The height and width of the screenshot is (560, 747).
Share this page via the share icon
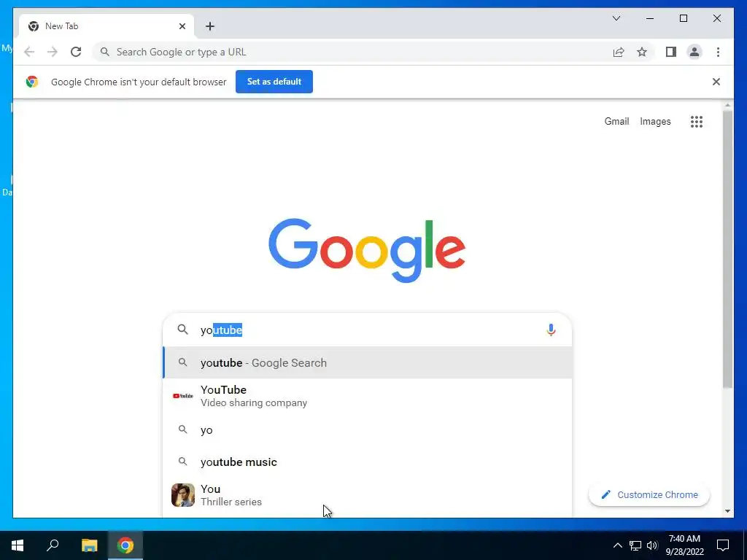tap(619, 52)
